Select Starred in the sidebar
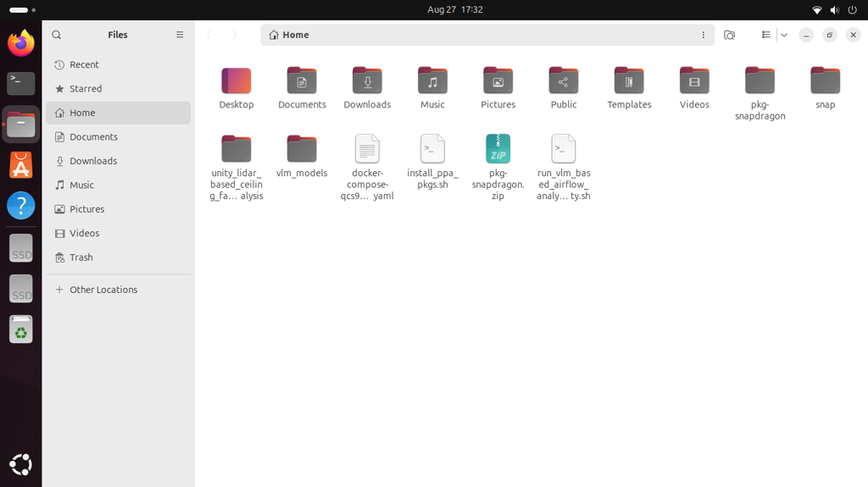Image resolution: width=868 pixels, height=487 pixels. click(x=119, y=89)
